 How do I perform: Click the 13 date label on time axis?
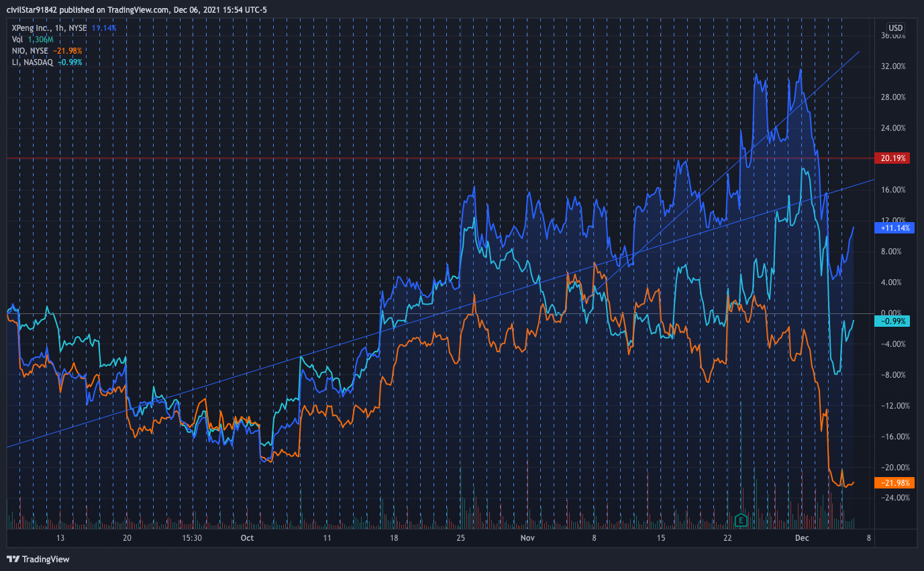click(60, 538)
